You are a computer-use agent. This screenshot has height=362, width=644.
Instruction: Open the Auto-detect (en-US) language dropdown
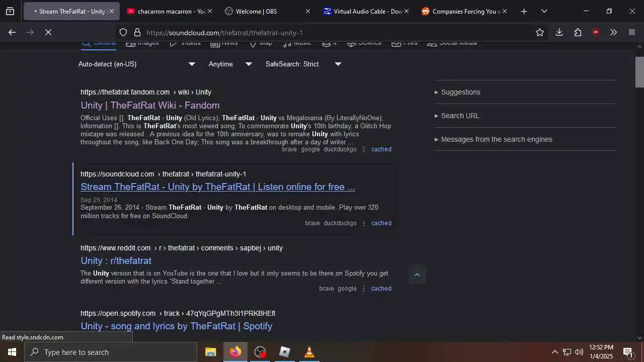pyautogui.click(x=137, y=64)
